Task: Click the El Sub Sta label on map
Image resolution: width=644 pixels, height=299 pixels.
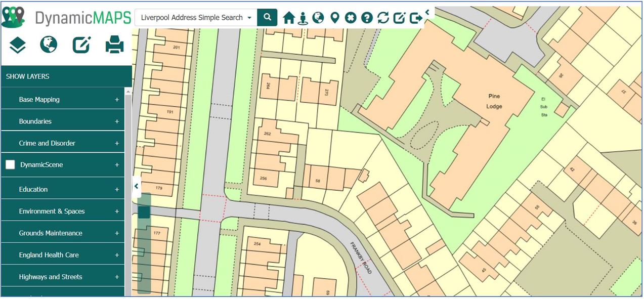Action: pos(544,107)
